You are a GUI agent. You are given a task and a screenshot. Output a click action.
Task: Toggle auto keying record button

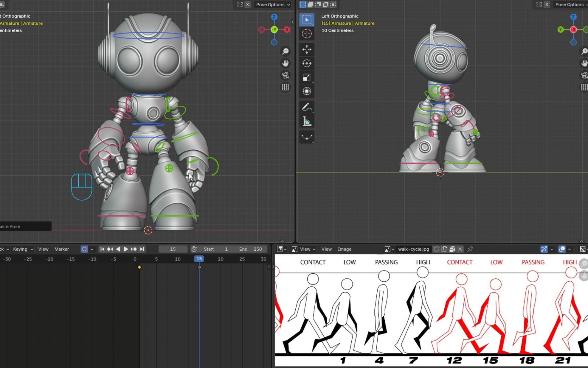(84, 249)
